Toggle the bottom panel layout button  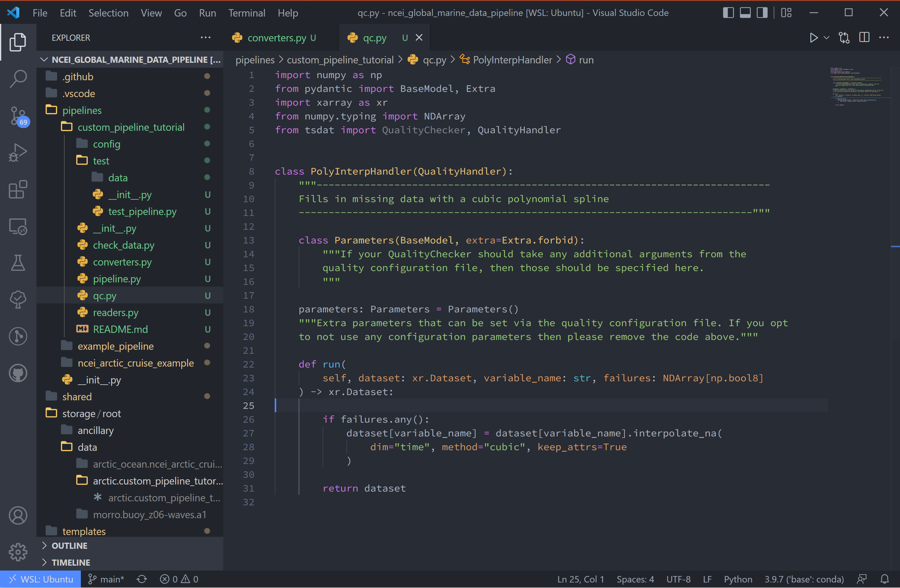(745, 13)
